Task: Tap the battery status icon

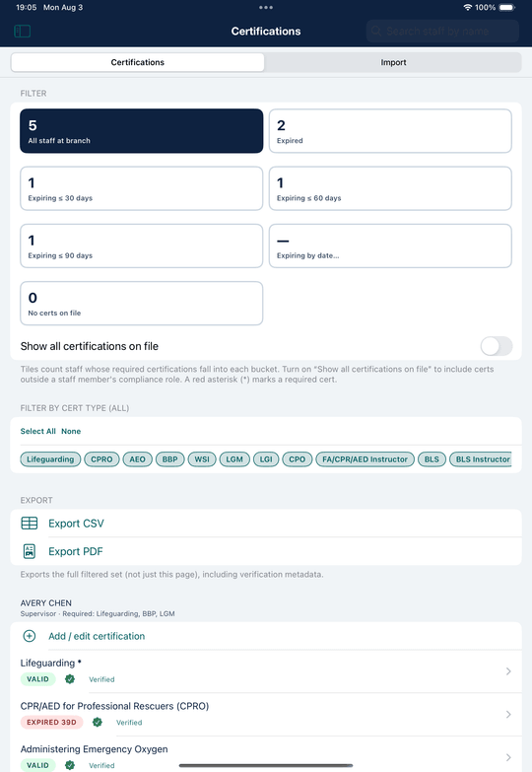Action: point(507,7)
